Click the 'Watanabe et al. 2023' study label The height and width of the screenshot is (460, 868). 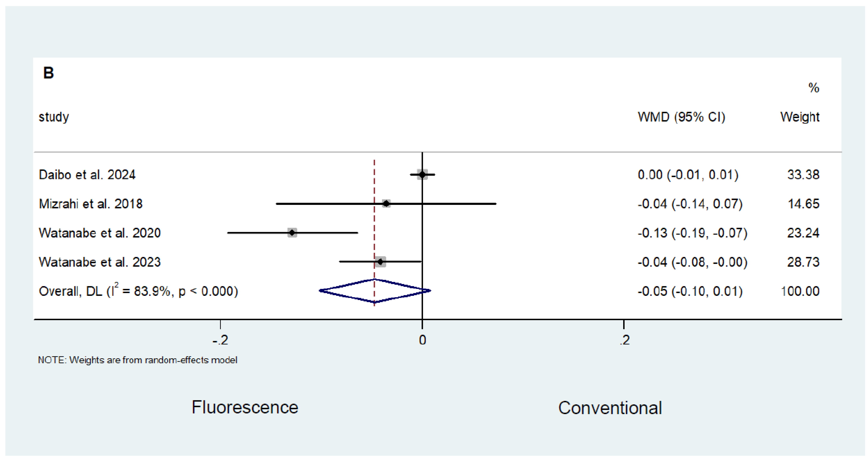click(100, 262)
